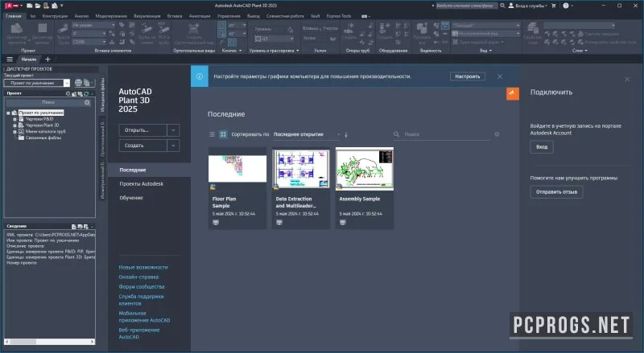
Task: Click the sort direction arrow icon
Action: 346,134
